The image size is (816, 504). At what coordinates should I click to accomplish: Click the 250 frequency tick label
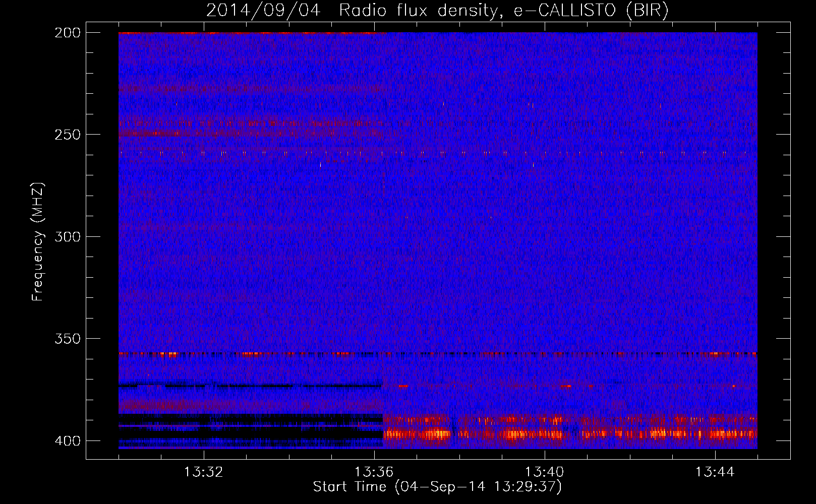click(67, 135)
